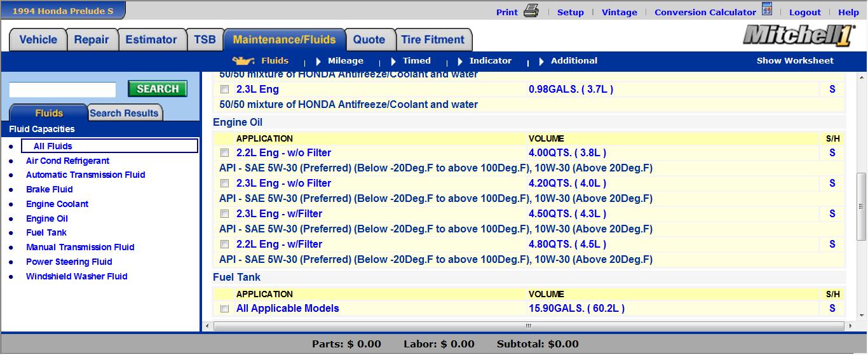Viewport: 868px width, 355px height.
Task: Select the Maintenance/Fluids tab
Action: [284, 39]
